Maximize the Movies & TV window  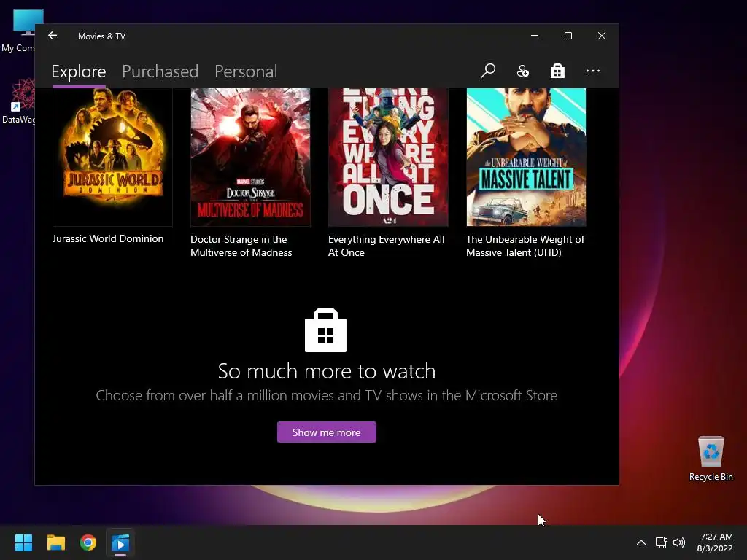click(568, 36)
